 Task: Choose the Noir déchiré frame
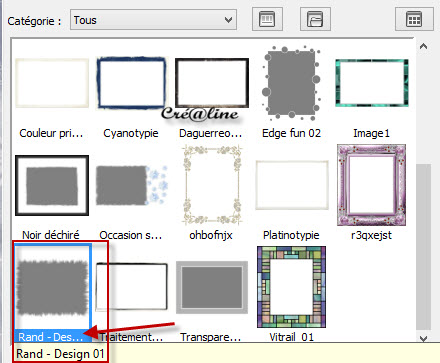click(52, 185)
